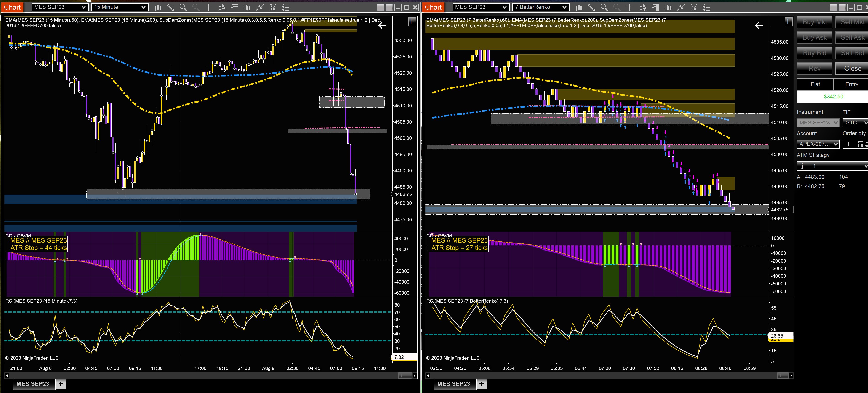
Task: Open Data Series settings in 15 Minute chart
Action: tap(247, 7)
